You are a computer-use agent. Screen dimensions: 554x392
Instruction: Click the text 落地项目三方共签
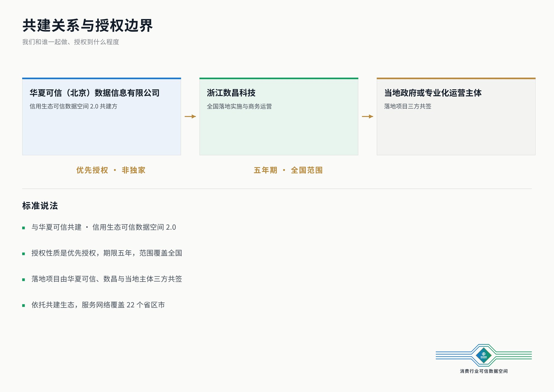(x=407, y=106)
